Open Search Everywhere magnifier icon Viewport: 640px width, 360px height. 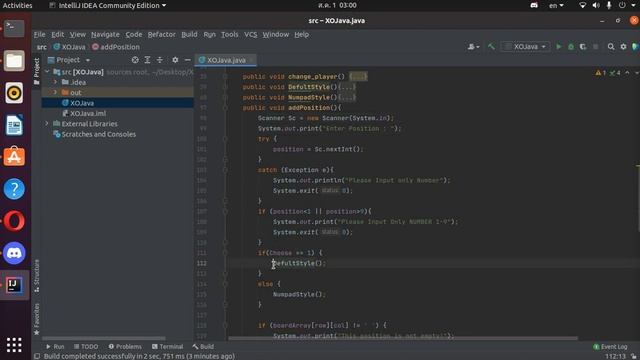point(611,47)
